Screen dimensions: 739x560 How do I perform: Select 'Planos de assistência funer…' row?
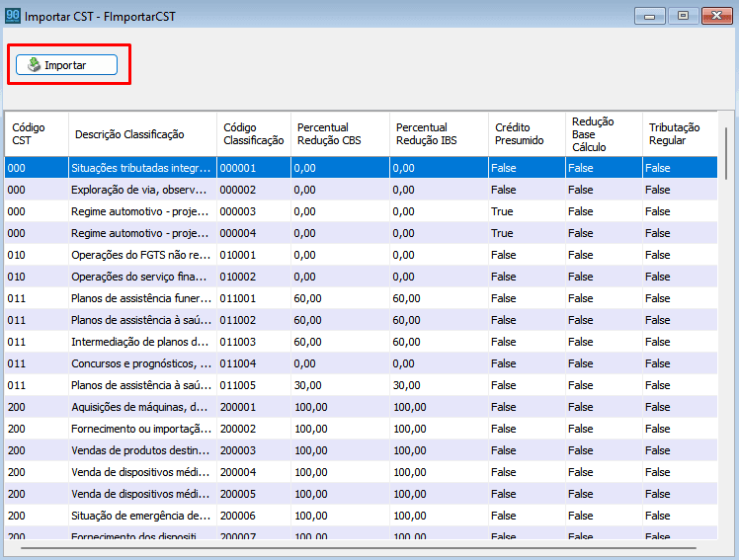click(361, 298)
